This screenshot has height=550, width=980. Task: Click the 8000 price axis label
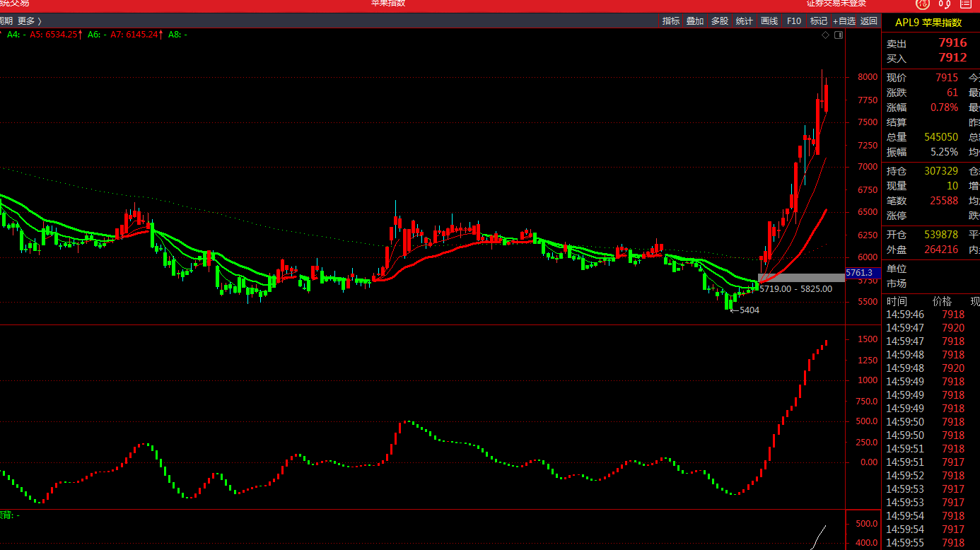(x=868, y=78)
